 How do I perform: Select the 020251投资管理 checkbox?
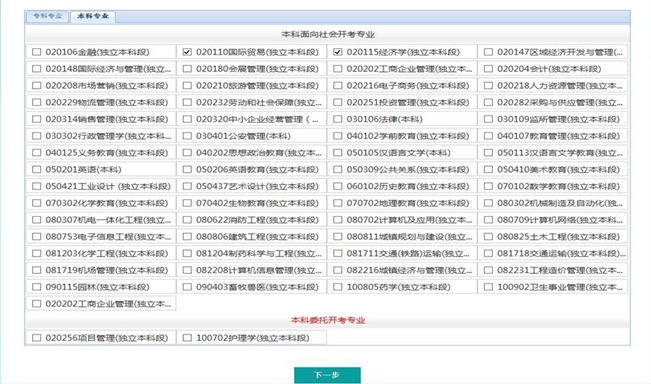(x=338, y=102)
